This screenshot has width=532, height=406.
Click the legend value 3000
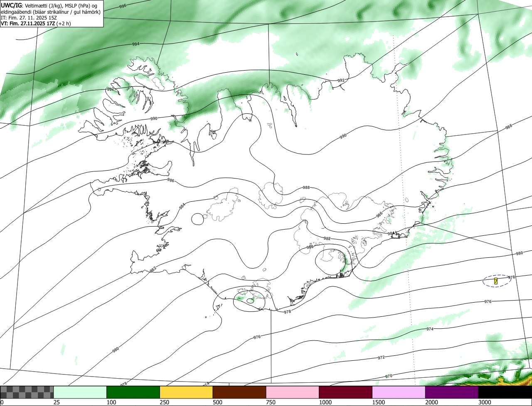pyautogui.click(x=485, y=402)
